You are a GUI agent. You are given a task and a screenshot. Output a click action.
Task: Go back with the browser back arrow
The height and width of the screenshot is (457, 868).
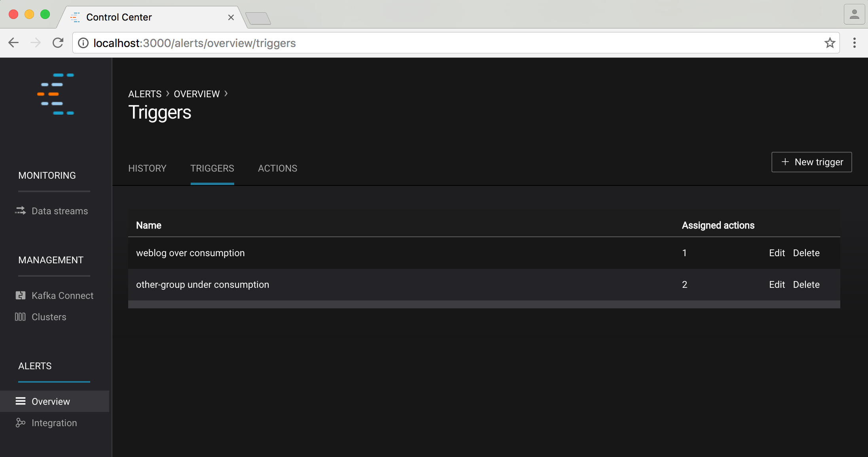click(13, 43)
